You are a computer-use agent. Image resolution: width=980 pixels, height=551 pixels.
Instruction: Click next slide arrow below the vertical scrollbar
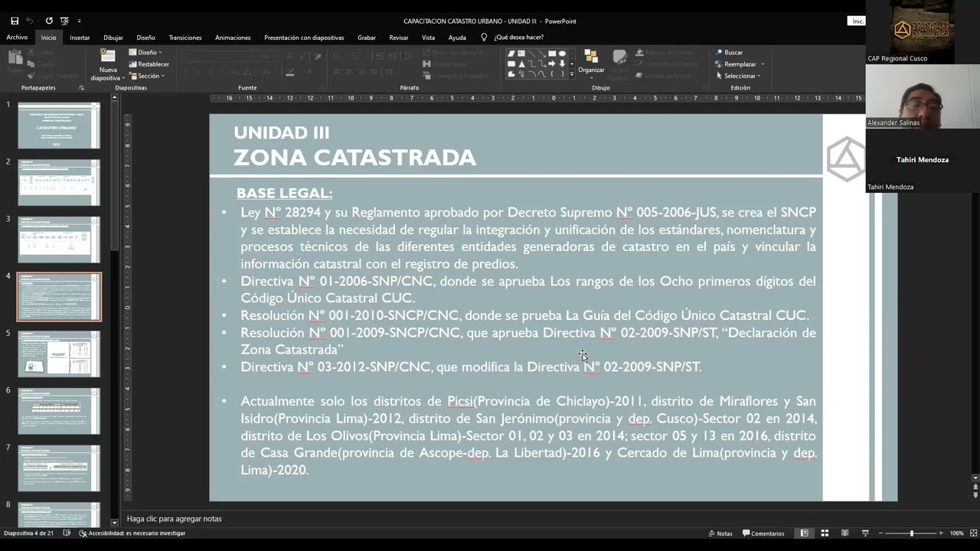[x=975, y=496]
